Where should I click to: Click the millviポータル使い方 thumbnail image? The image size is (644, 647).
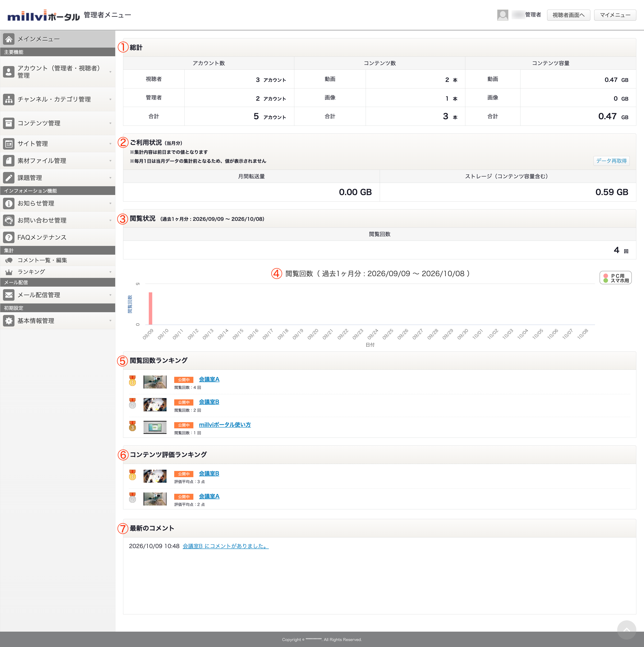click(x=155, y=427)
